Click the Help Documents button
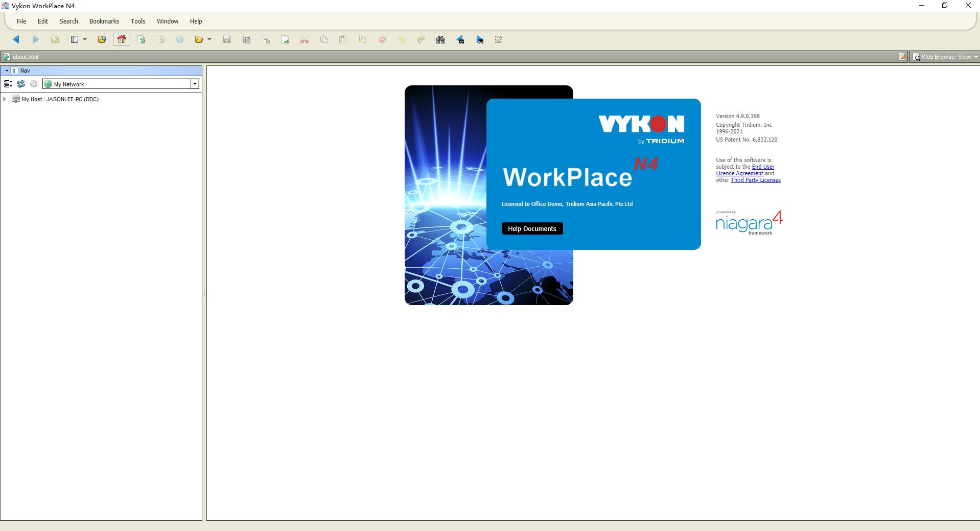 [x=532, y=228]
